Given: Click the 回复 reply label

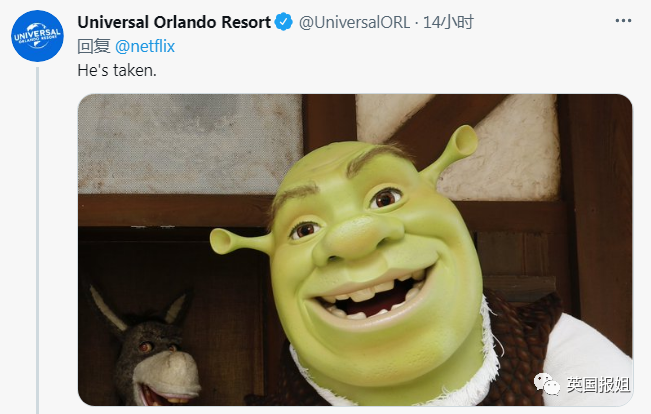Looking at the screenshot, I should [94, 46].
